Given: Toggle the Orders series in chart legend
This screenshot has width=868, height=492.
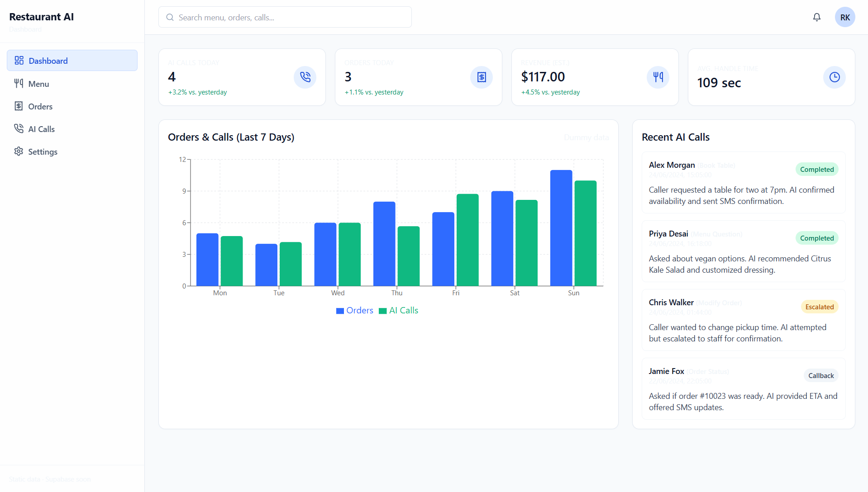Looking at the screenshot, I should pos(355,310).
